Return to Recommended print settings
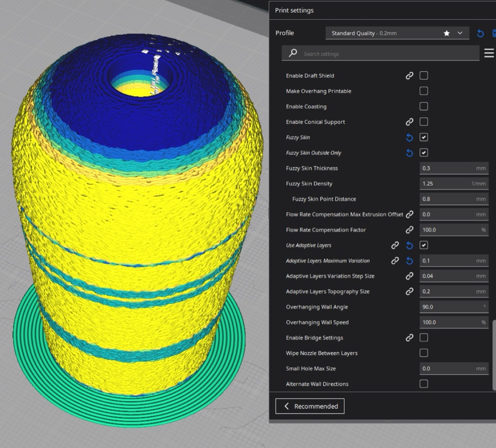The width and height of the screenshot is (496, 448). pos(310,406)
